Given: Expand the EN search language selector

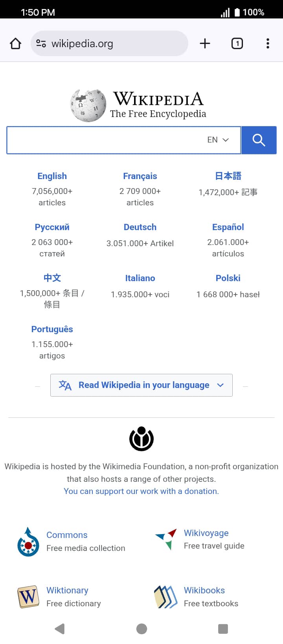Looking at the screenshot, I should [218, 140].
